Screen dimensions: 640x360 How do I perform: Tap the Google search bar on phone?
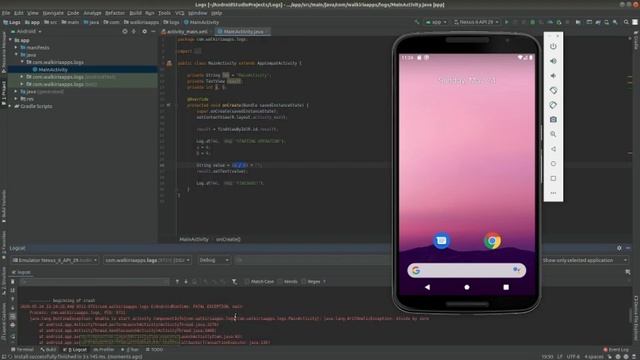point(467,270)
